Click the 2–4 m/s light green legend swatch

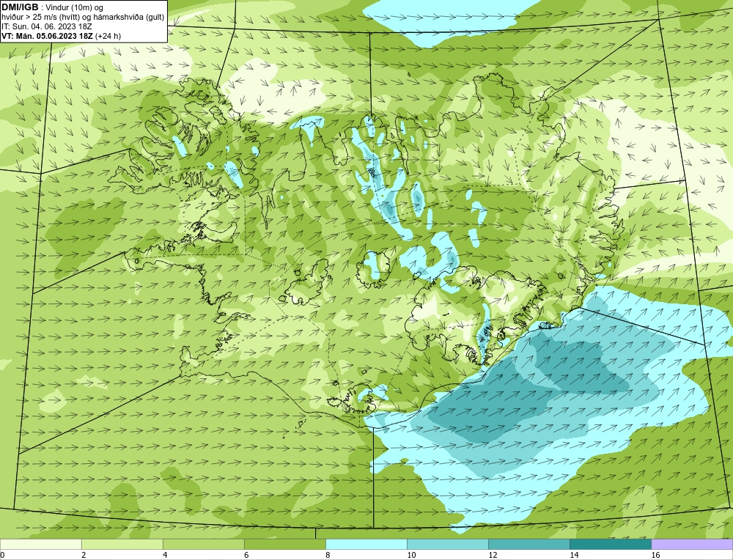tap(122, 544)
